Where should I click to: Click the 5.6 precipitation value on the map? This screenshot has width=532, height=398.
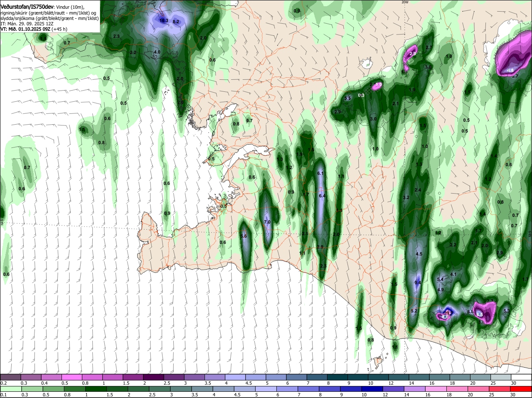[x=244, y=236]
